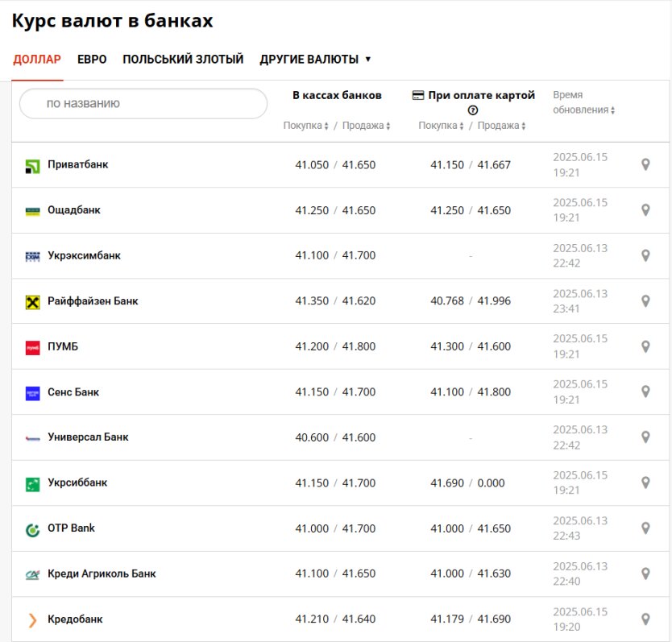Click Райффайзен card buy rate 40.768
672x642 pixels.
point(447,300)
